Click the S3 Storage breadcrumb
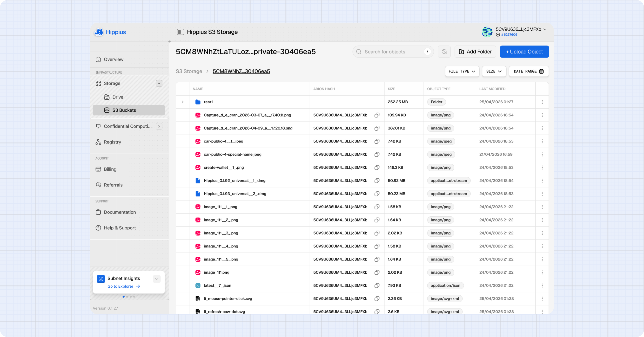 point(189,71)
